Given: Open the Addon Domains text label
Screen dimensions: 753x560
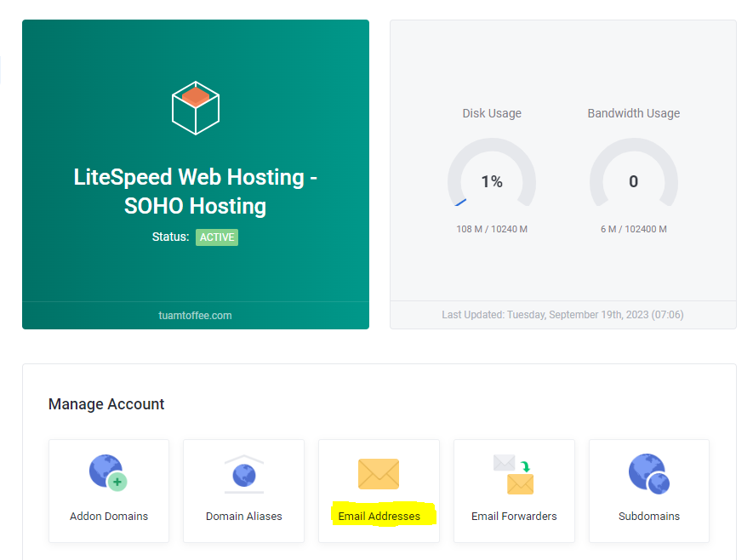Looking at the screenshot, I should 109,516.
